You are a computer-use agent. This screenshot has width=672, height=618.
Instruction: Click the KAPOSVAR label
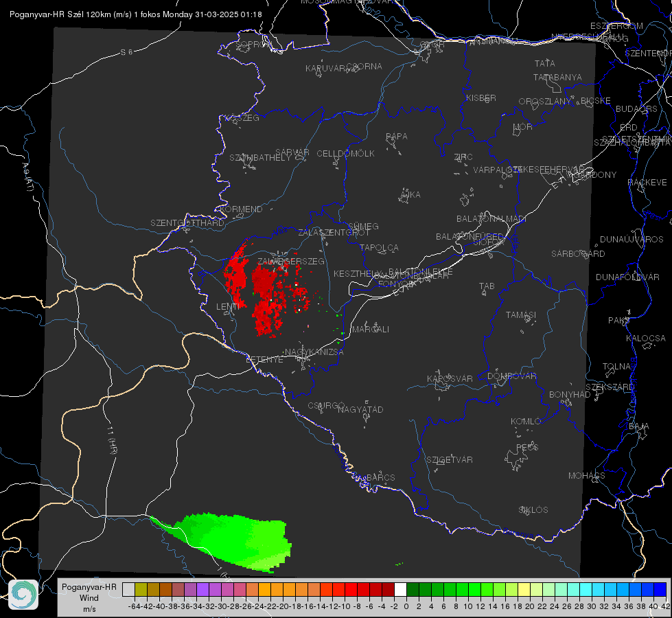pyautogui.click(x=450, y=378)
